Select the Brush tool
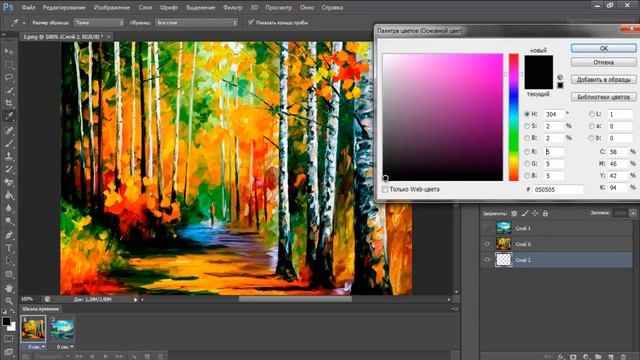The image size is (640, 360). [x=9, y=143]
